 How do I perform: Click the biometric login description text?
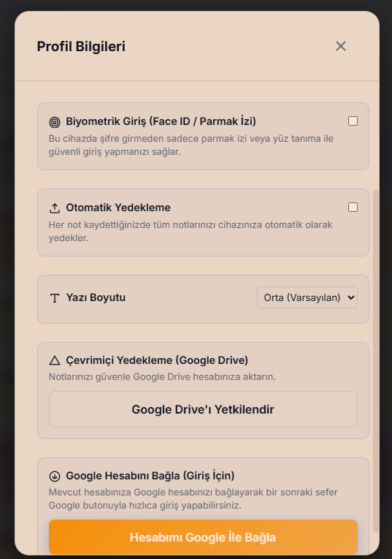[x=191, y=145]
